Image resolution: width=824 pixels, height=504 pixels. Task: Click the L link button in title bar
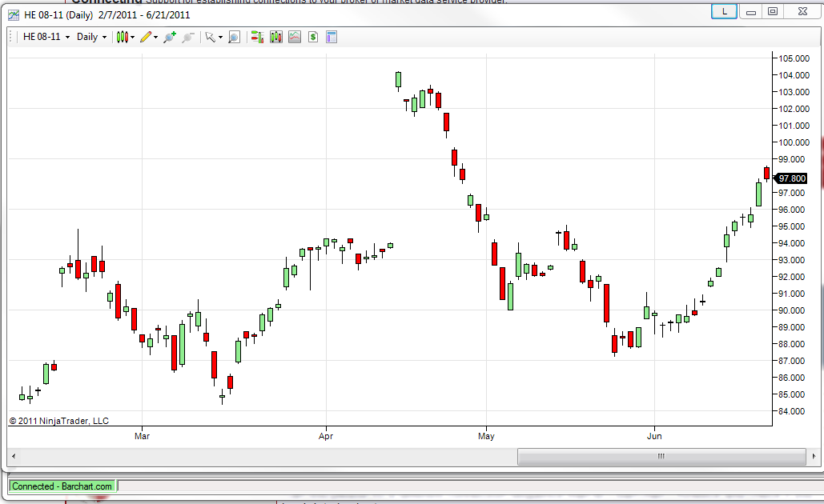pyautogui.click(x=724, y=11)
